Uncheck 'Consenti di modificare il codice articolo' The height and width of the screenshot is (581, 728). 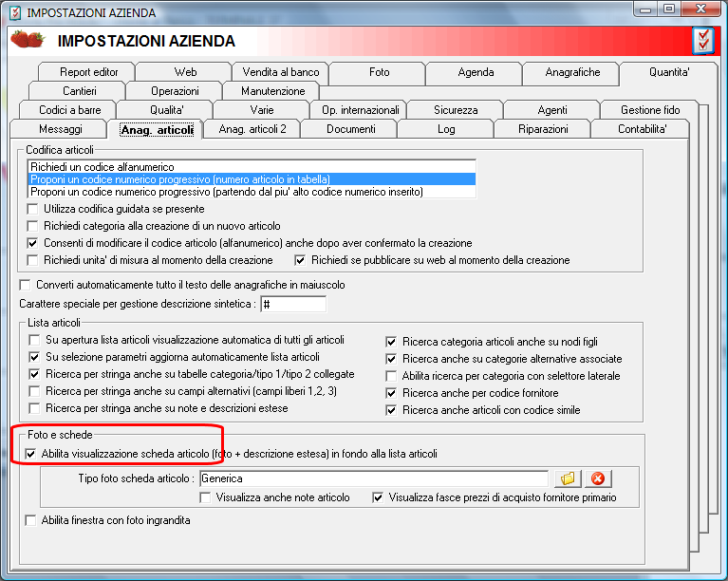[x=32, y=243]
